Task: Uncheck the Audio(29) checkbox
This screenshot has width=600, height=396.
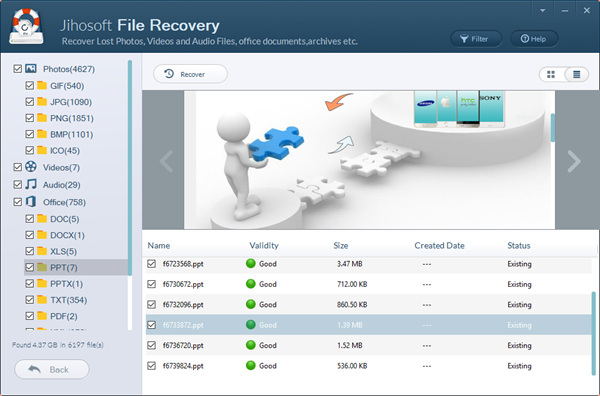Action: tap(18, 184)
